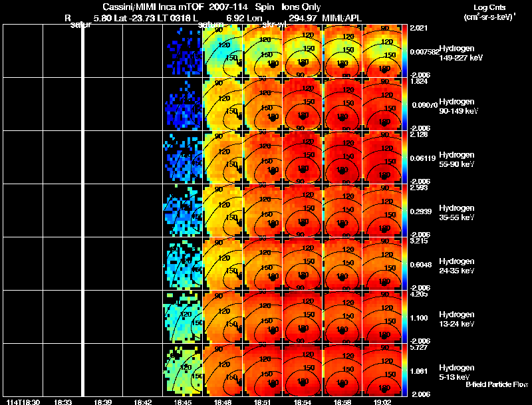Click the color bar for Hydrogen 90-149 keV
Screen dimensions: 532x405
pos(404,104)
